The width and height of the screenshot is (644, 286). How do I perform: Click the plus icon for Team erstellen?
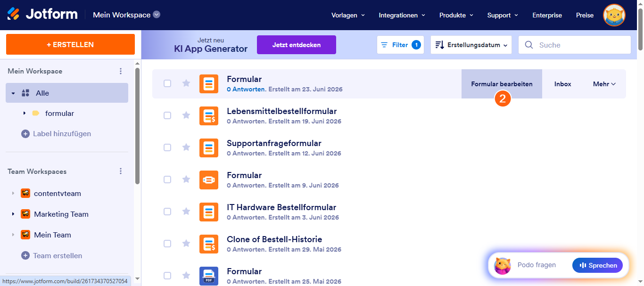pos(25,255)
